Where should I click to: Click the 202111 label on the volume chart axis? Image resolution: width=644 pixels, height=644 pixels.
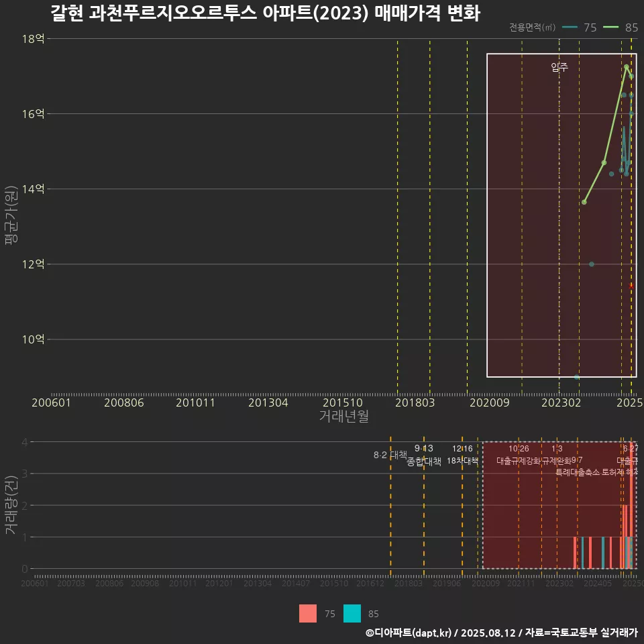pos(521,583)
